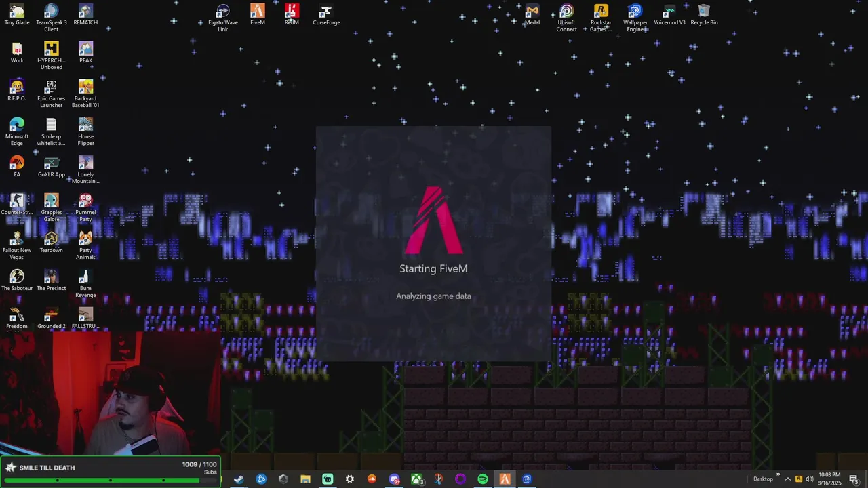Open the CurseForge desktop shortcut
The width and height of the screenshot is (868, 488).
[326, 15]
